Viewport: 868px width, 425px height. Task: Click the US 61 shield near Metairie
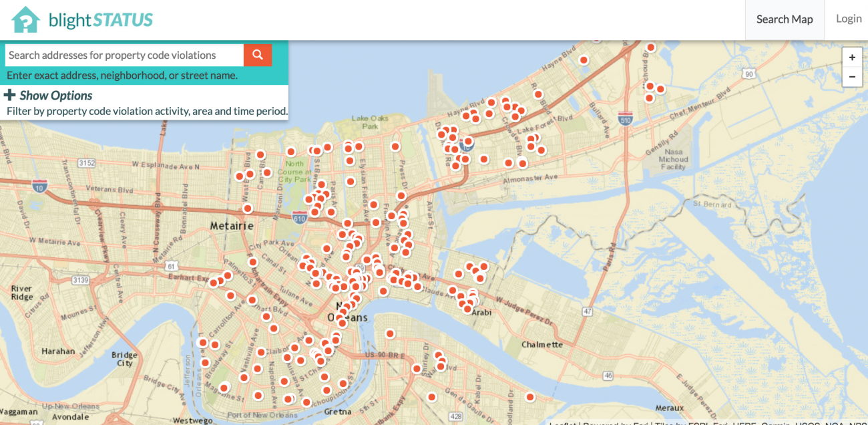[x=171, y=265]
